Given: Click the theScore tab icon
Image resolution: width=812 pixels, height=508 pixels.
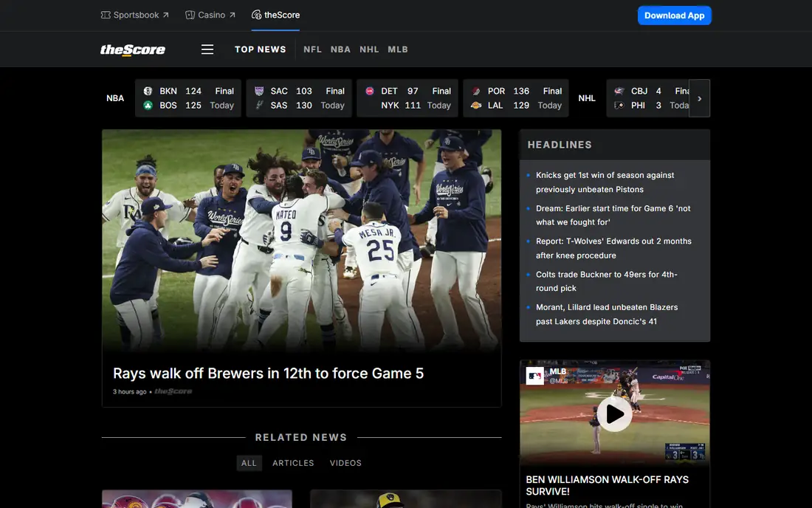Looking at the screenshot, I should 256,15.
